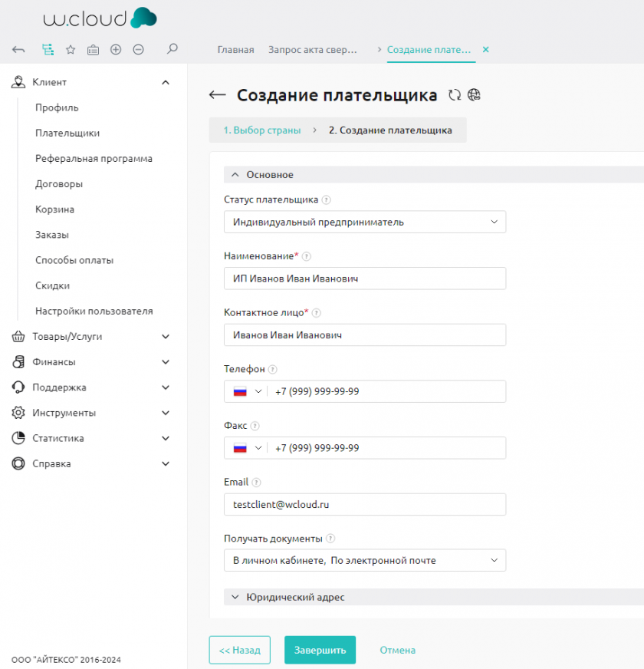Open the Плательщики sidebar item
644x669 pixels.
pos(67,133)
